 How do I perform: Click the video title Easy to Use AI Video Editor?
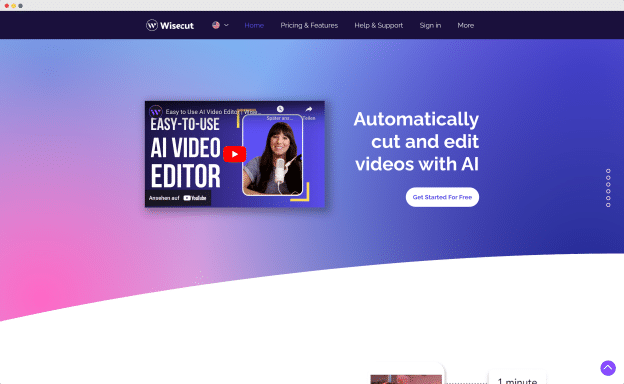click(213, 112)
